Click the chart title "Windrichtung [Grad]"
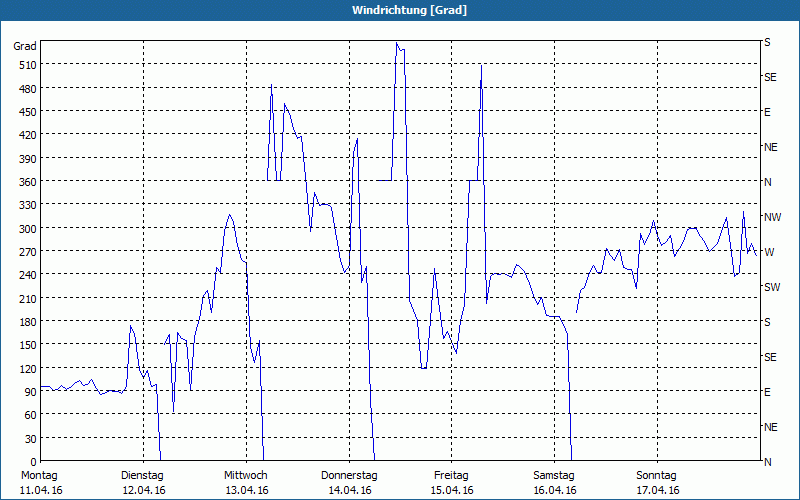Screen dimensions: 800x500 click(409, 10)
